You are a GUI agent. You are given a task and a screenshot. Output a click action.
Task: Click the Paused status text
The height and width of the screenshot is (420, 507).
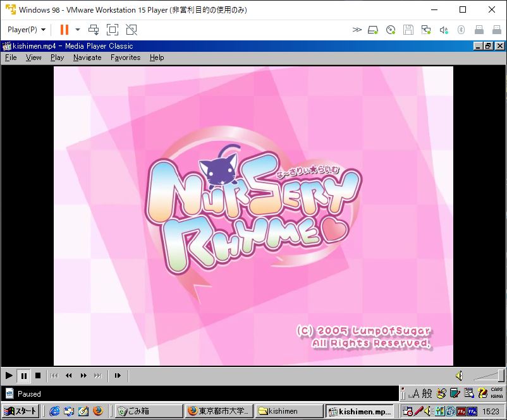29,394
